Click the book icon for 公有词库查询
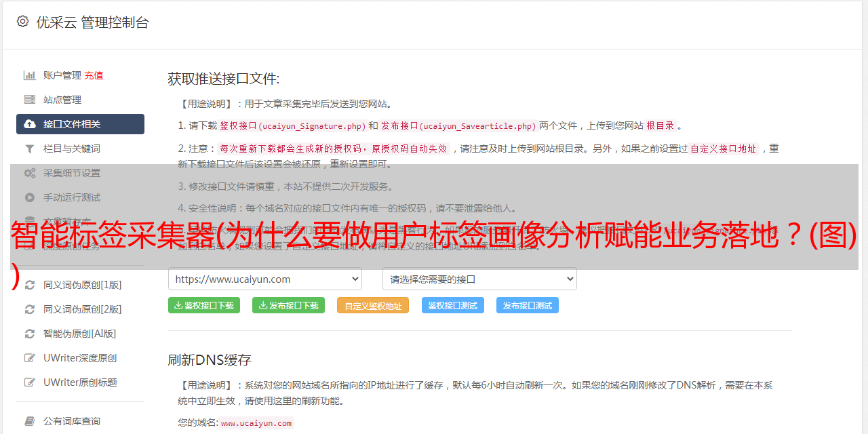The width and height of the screenshot is (868, 434). click(30, 421)
